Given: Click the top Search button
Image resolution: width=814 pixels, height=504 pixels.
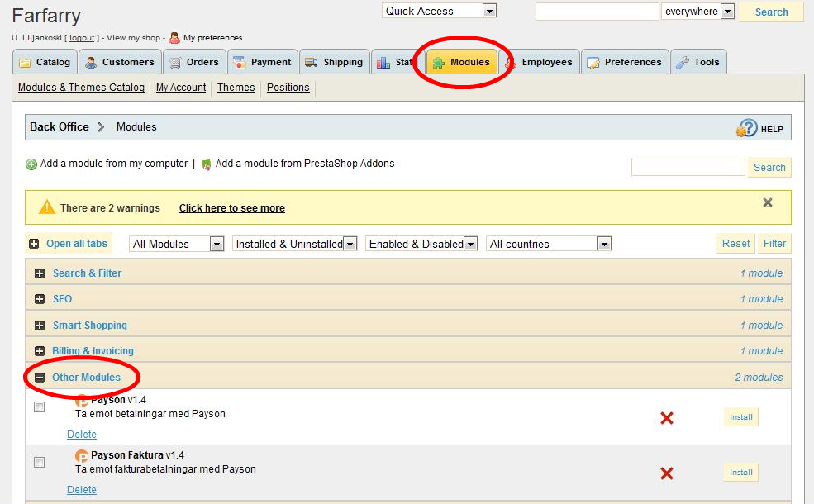Looking at the screenshot, I should 771,12.
